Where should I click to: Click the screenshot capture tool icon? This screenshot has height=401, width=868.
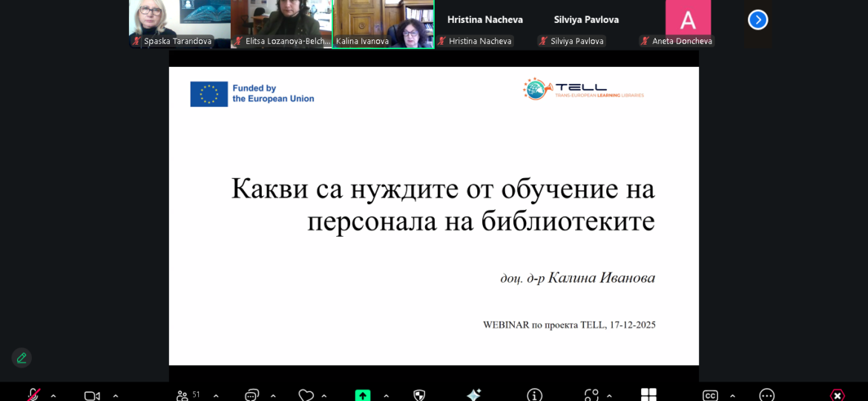tap(591, 395)
